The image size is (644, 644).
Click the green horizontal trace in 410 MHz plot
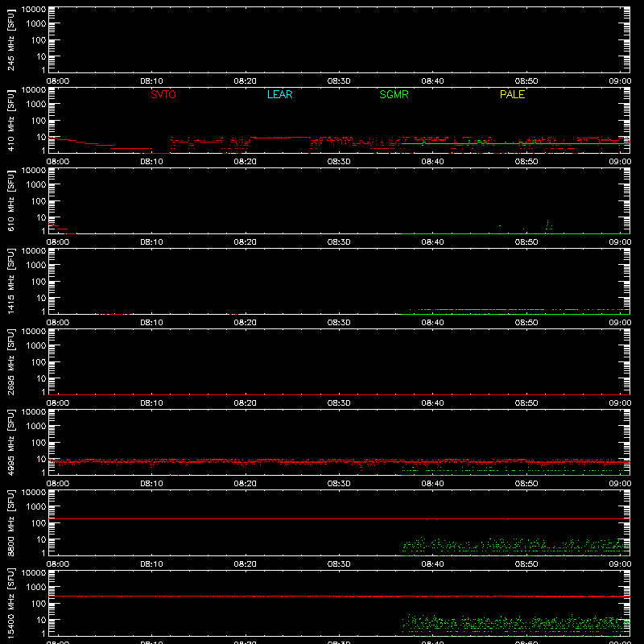pos(516,144)
